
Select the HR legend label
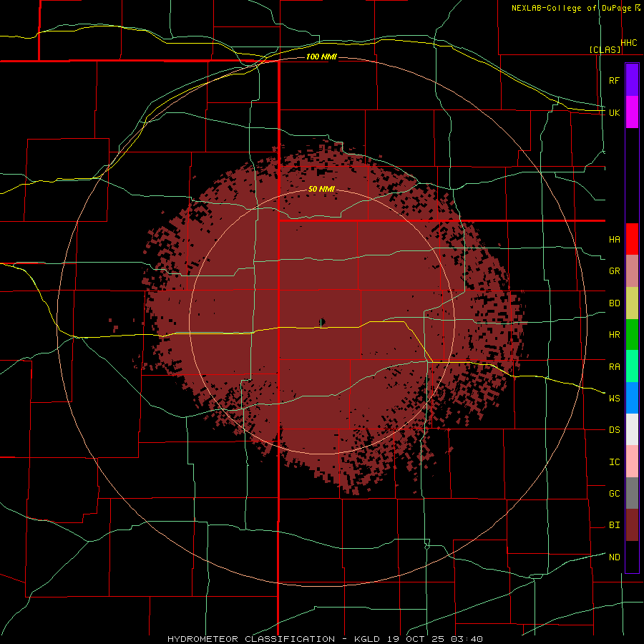click(x=615, y=335)
